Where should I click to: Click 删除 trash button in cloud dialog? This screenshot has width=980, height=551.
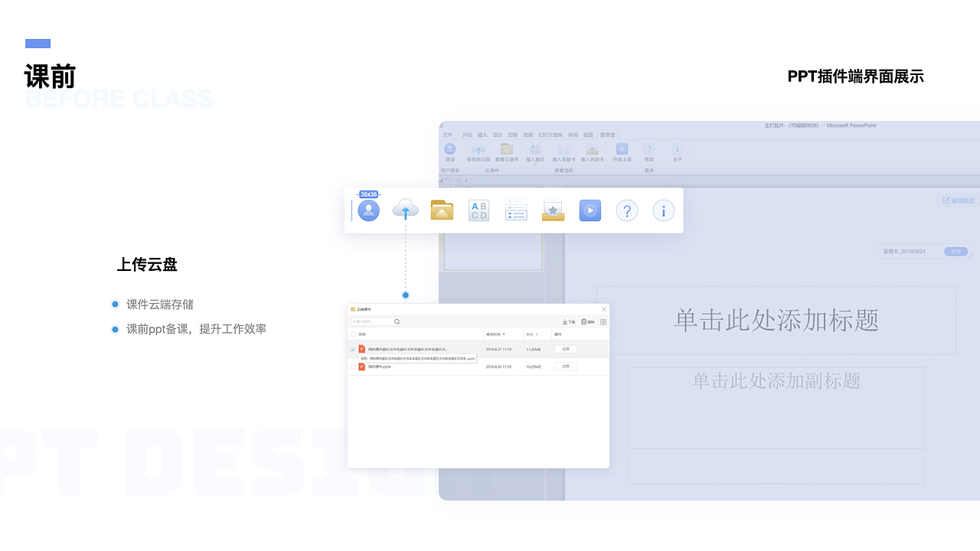coord(588,322)
